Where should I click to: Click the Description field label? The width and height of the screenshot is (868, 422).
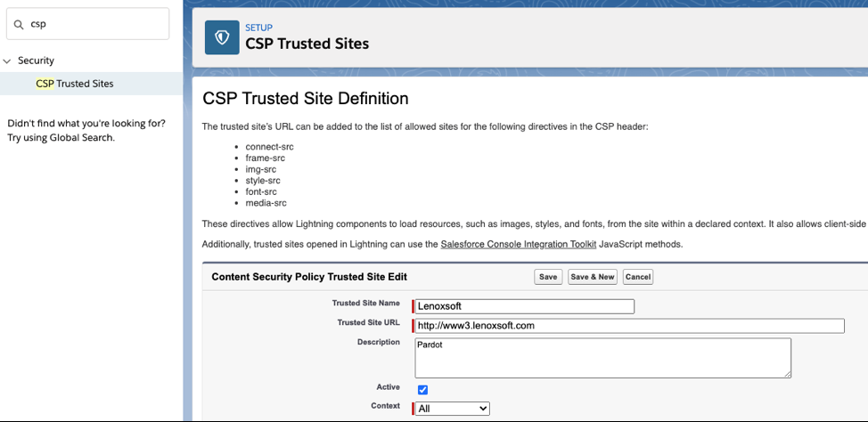click(379, 343)
